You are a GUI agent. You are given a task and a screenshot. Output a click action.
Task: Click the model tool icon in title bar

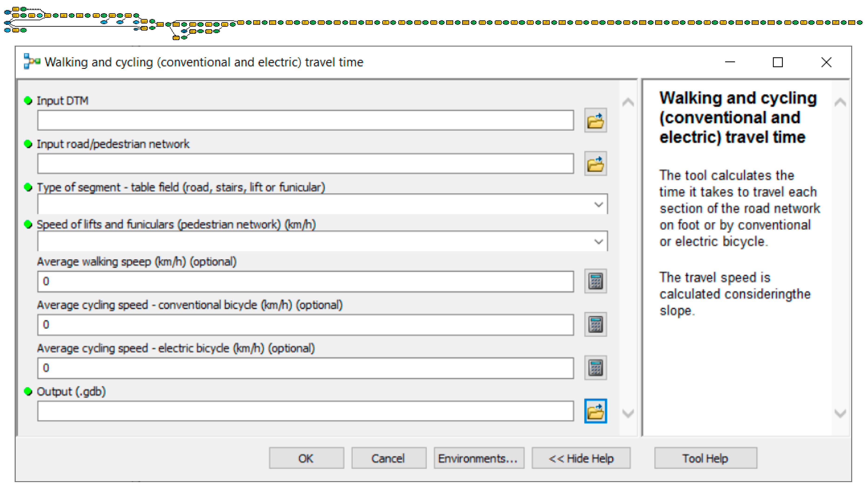tap(32, 62)
